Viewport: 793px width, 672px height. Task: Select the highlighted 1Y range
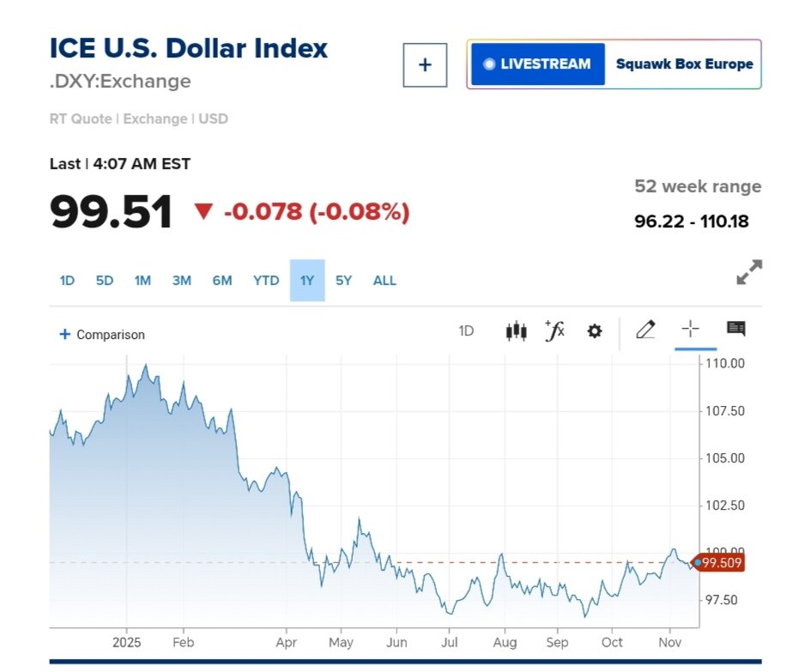point(307,281)
